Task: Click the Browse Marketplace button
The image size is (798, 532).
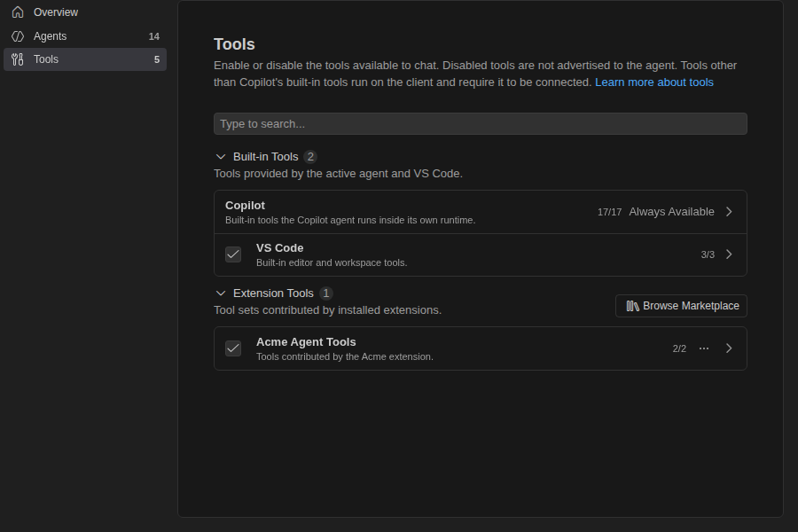Action: click(681, 306)
